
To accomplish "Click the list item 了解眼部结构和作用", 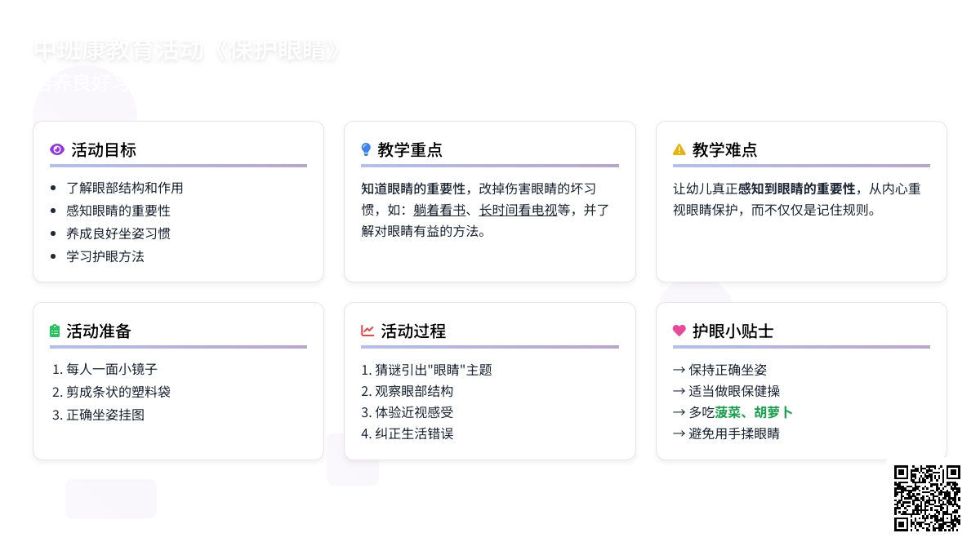I will pyautogui.click(x=125, y=188).
